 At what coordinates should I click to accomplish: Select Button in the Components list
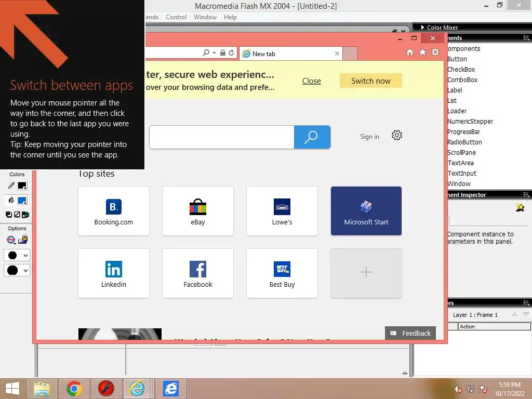(457, 59)
